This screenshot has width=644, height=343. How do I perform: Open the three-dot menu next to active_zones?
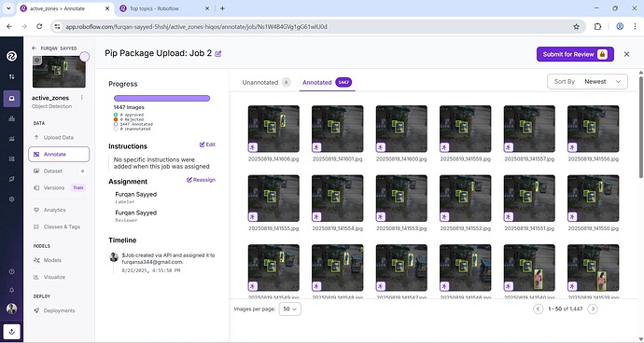(82, 98)
